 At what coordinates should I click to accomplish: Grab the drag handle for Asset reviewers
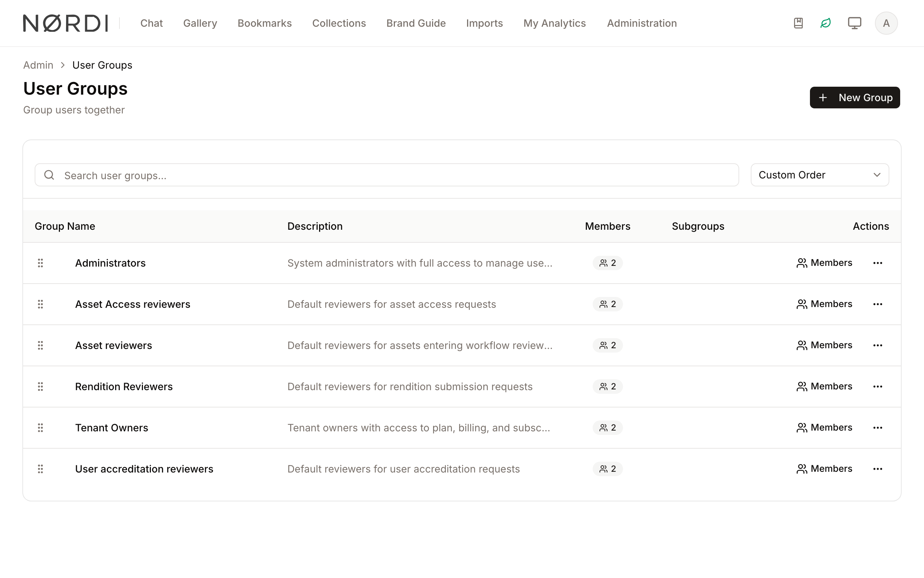pyautogui.click(x=40, y=346)
